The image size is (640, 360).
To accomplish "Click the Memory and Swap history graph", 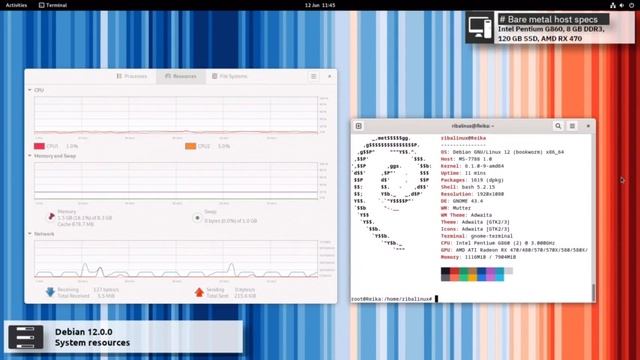I will [176, 181].
